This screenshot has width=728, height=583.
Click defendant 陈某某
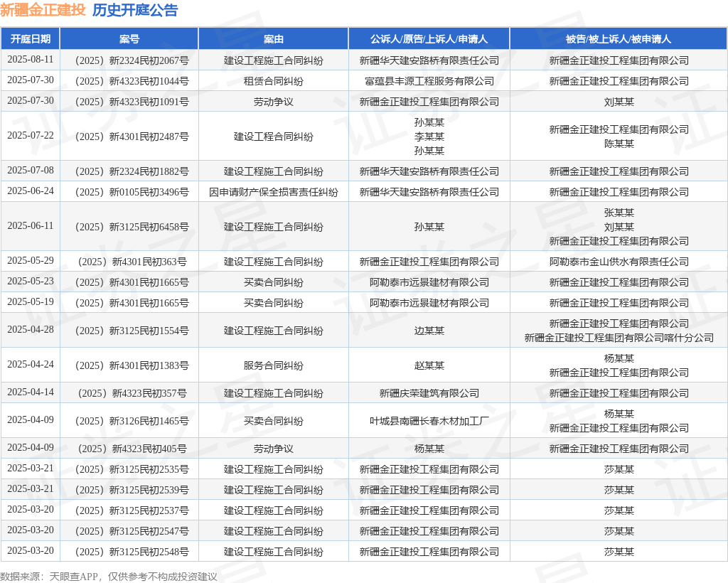pos(619,144)
